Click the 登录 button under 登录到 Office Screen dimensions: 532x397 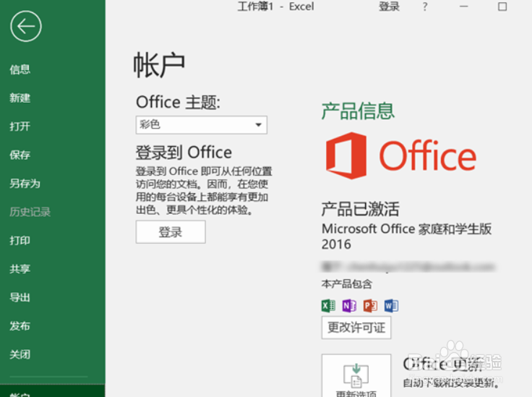coord(171,232)
